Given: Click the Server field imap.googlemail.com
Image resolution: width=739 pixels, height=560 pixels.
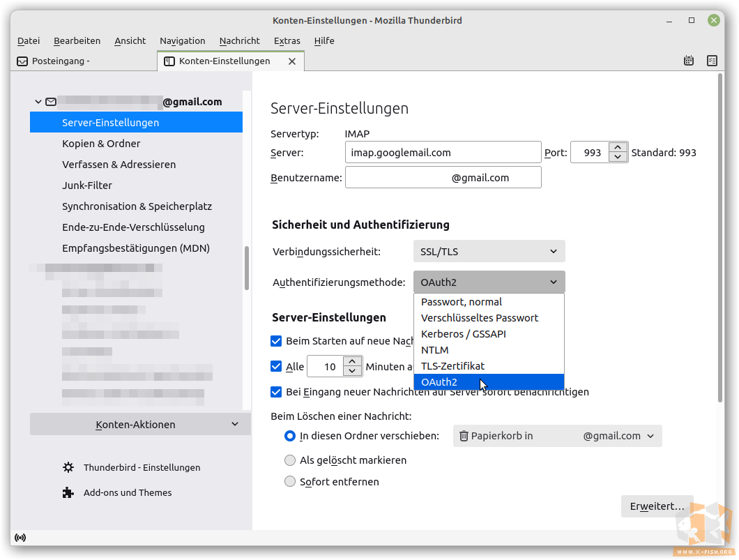Looking at the screenshot, I should click(443, 152).
